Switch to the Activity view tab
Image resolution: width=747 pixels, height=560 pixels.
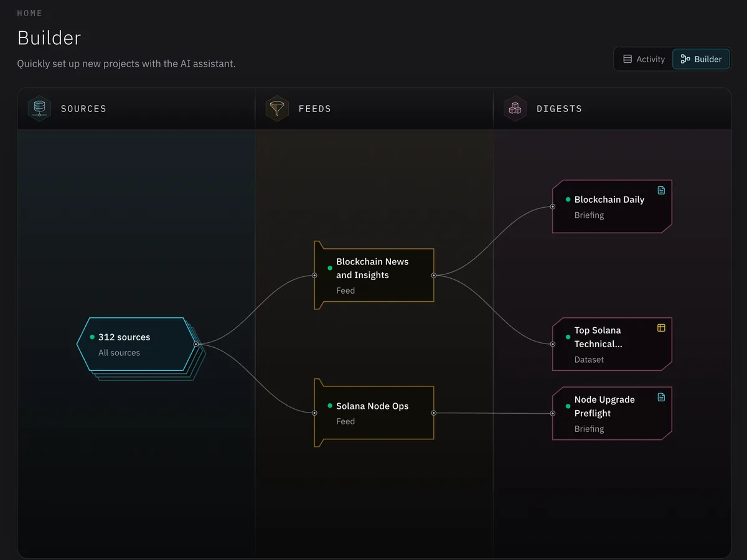pos(644,59)
